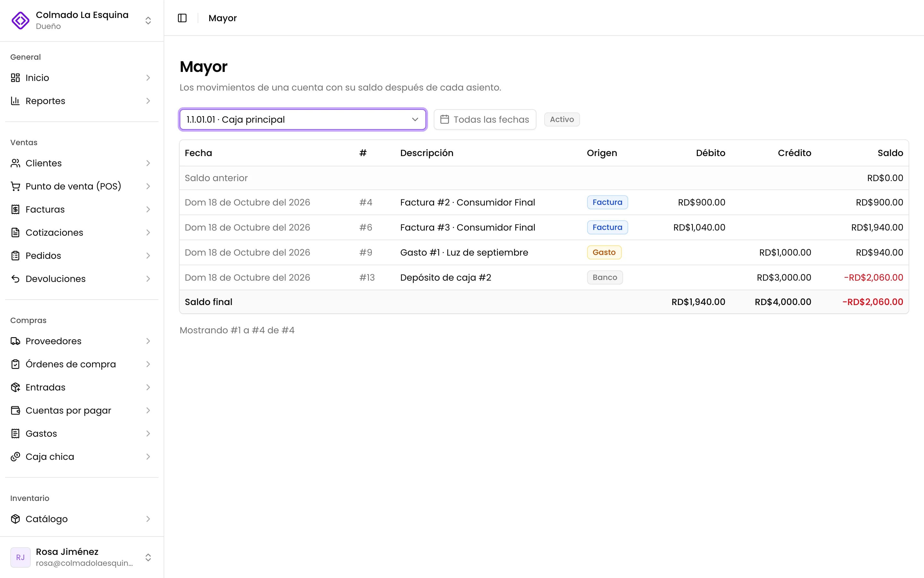Click the Cotizaciones document icon

pos(15,232)
